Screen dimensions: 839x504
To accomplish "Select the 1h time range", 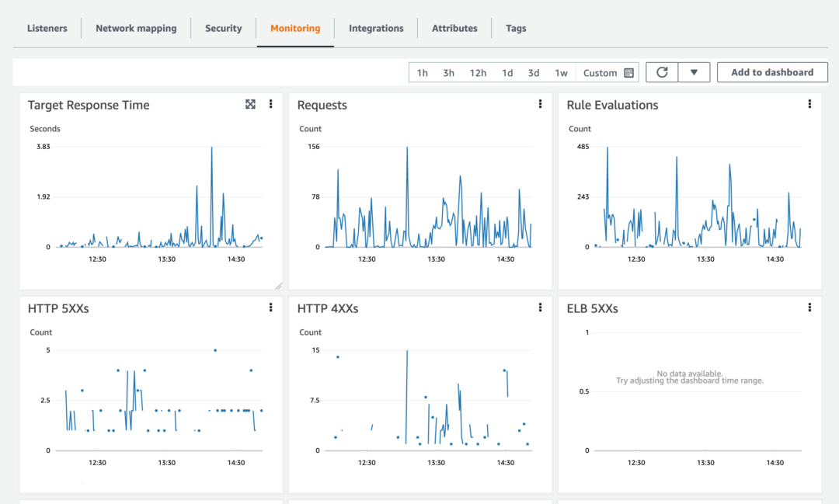I will pyautogui.click(x=422, y=72).
